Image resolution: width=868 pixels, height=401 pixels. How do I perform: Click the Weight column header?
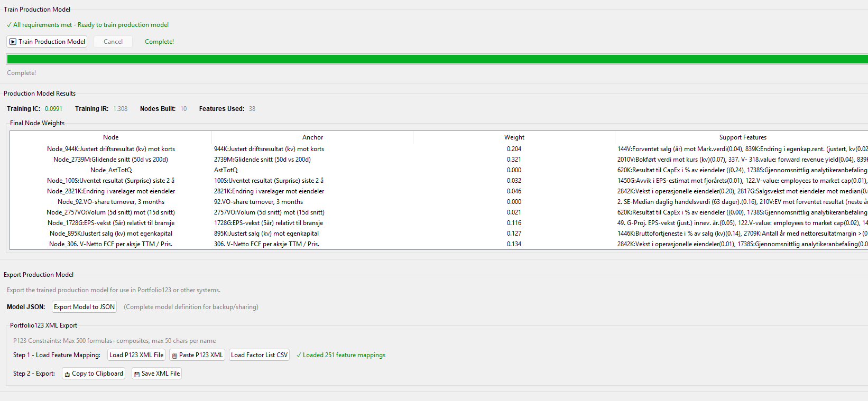pyautogui.click(x=514, y=137)
